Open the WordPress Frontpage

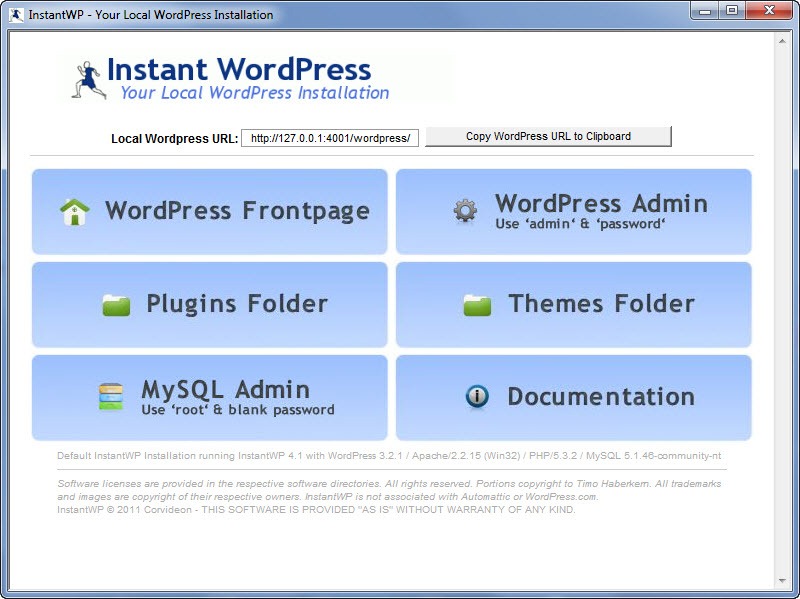click(x=210, y=212)
